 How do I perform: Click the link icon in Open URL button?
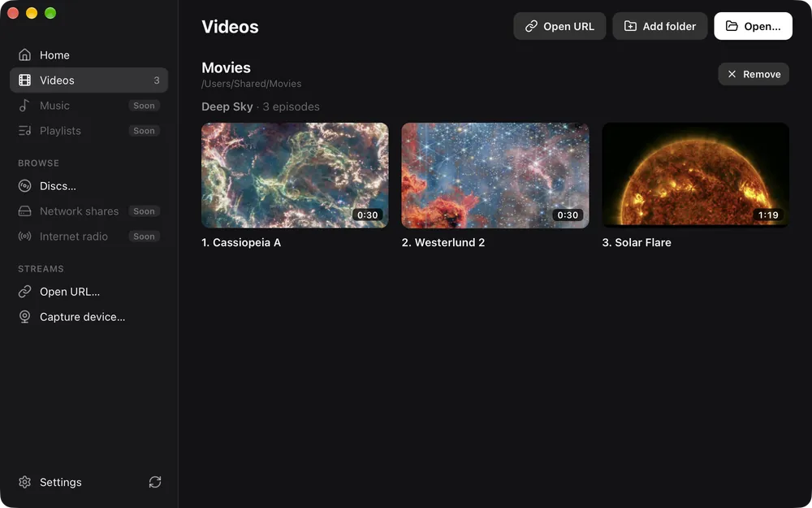click(531, 27)
